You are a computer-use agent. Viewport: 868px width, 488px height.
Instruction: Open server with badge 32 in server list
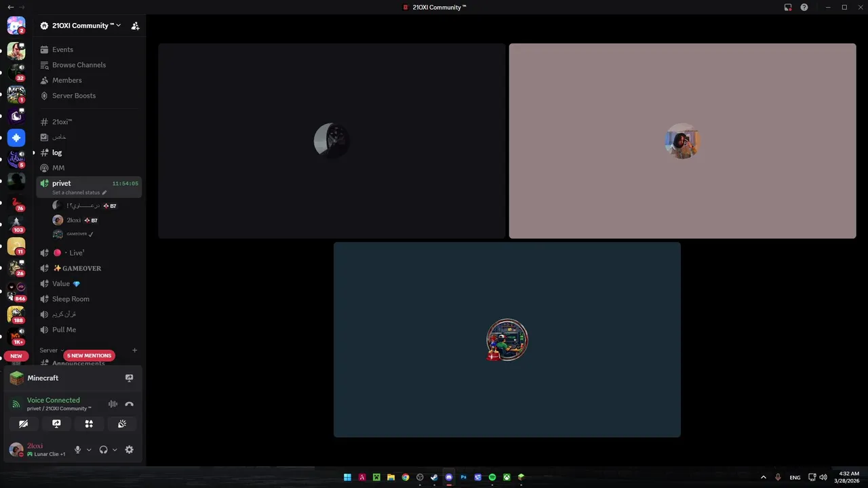point(16,72)
